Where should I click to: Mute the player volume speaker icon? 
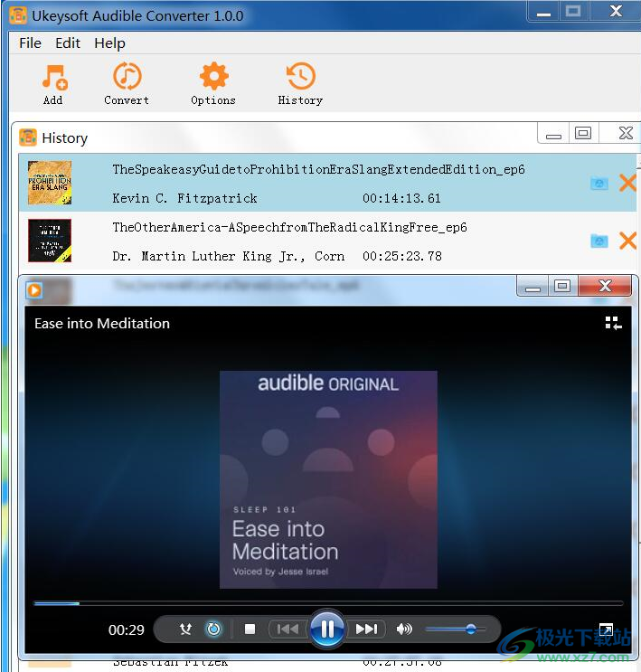pyautogui.click(x=404, y=629)
